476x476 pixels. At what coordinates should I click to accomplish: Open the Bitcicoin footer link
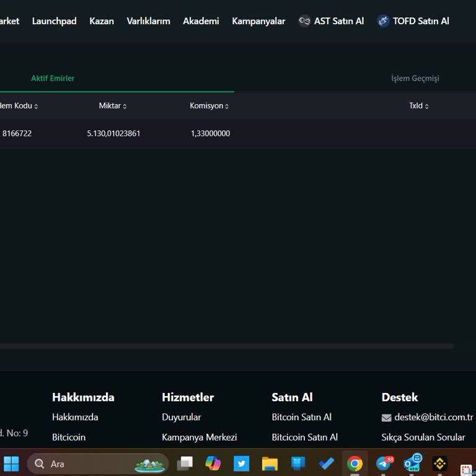[x=69, y=437]
